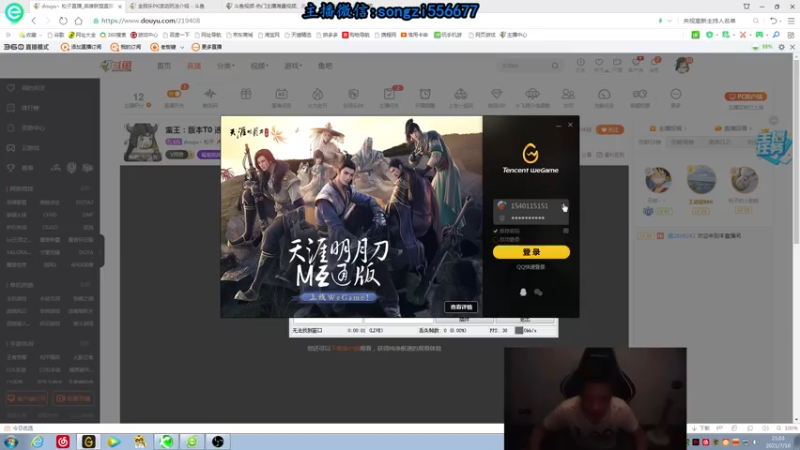
Task: Select the WeChat login icon
Action: coord(538,292)
